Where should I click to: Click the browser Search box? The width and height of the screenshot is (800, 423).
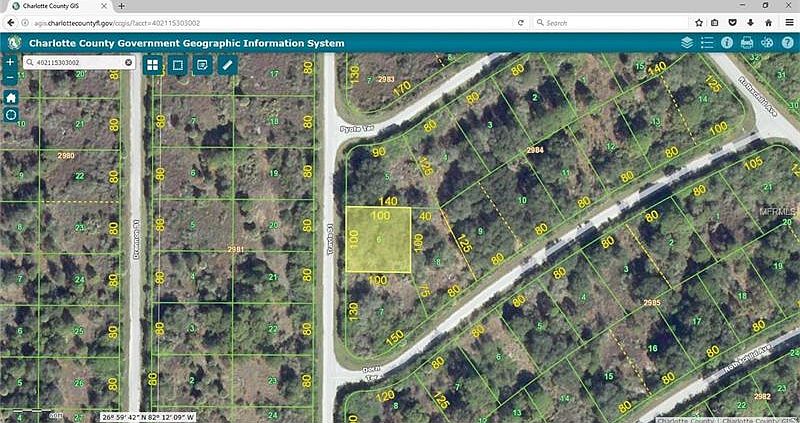610,23
